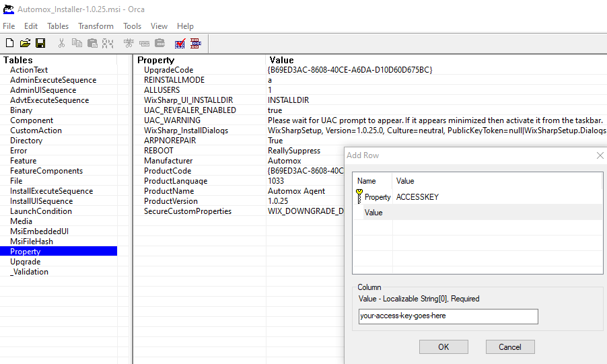The image size is (607, 364).
Task: Select the MsiFileHash table
Action: (x=32, y=241)
